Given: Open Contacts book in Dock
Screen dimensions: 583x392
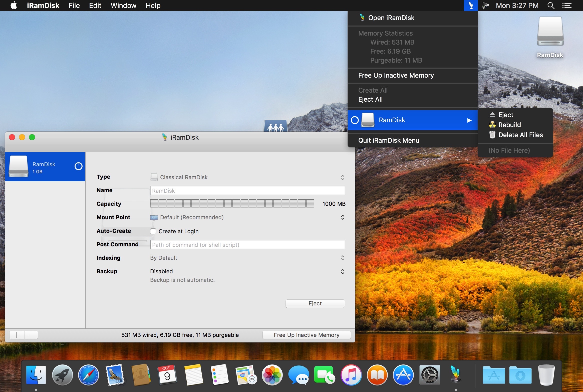Looking at the screenshot, I should coord(141,375).
